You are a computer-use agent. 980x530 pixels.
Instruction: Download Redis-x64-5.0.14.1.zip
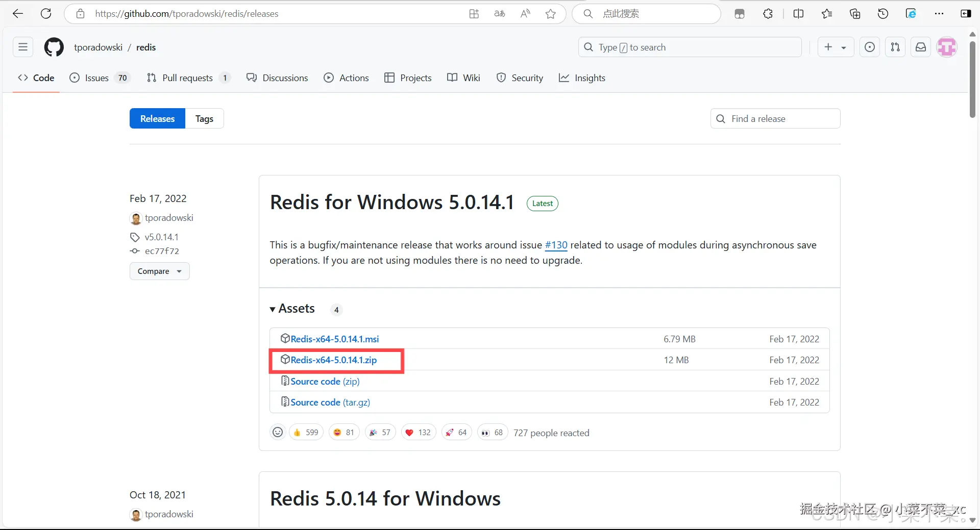tap(334, 360)
